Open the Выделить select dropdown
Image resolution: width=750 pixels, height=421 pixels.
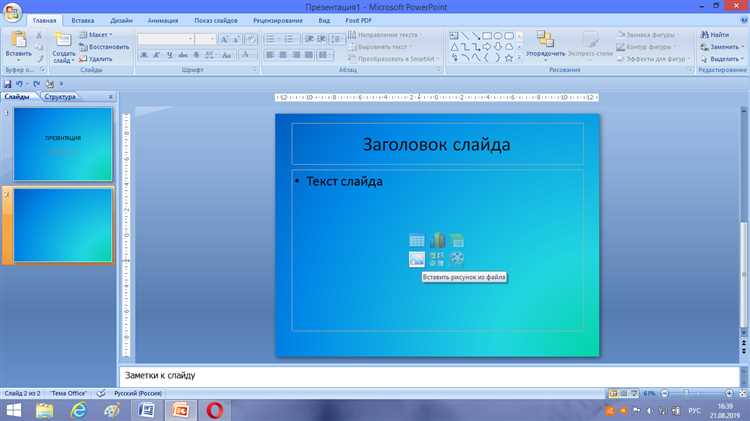[x=722, y=59]
